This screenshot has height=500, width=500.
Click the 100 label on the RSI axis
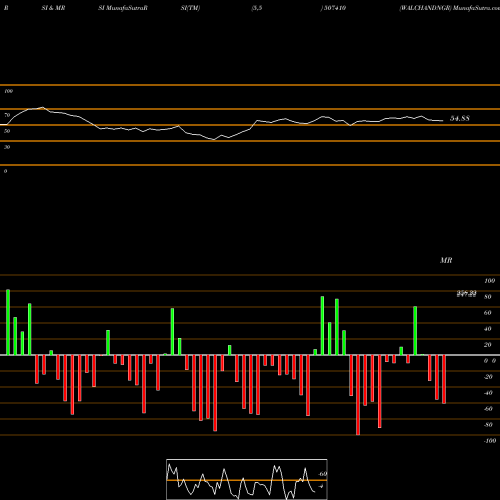8,91
